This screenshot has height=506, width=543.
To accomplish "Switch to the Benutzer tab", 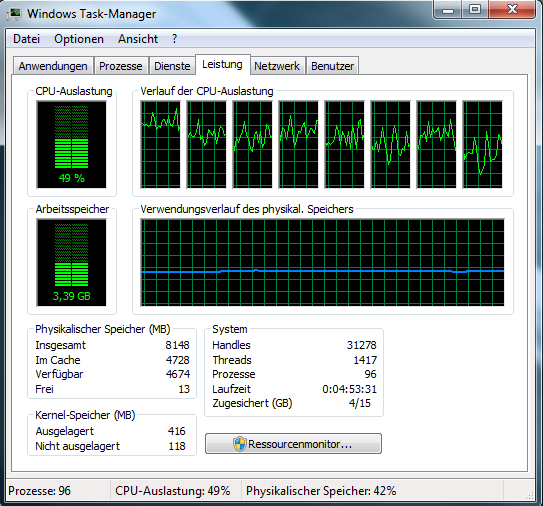I will [x=332, y=66].
